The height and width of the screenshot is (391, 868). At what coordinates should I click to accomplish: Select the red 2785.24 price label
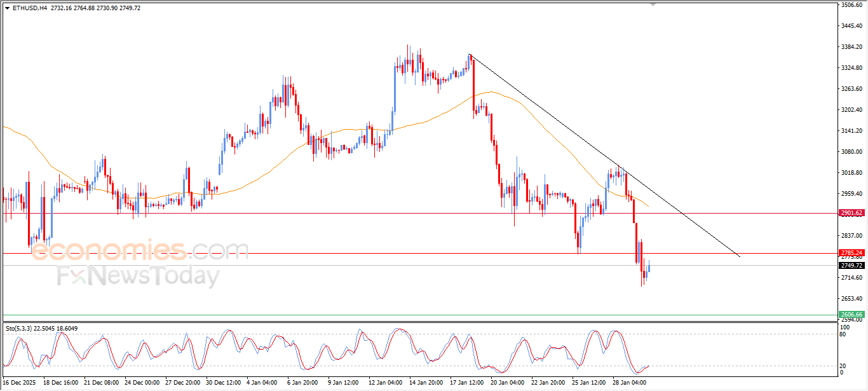pyautogui.click(x=851, y=252)
